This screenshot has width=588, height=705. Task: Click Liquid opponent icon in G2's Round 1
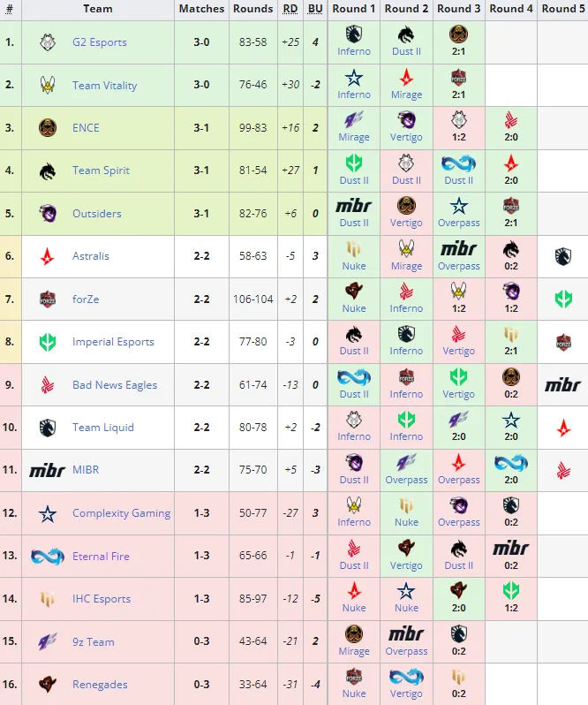click(x=354, y=34)
